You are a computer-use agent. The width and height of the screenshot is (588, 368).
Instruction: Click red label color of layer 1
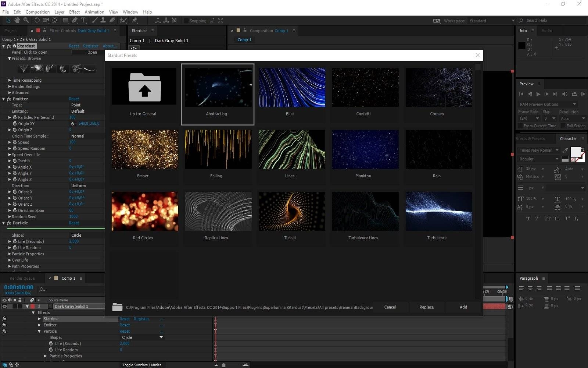(33, 306)
